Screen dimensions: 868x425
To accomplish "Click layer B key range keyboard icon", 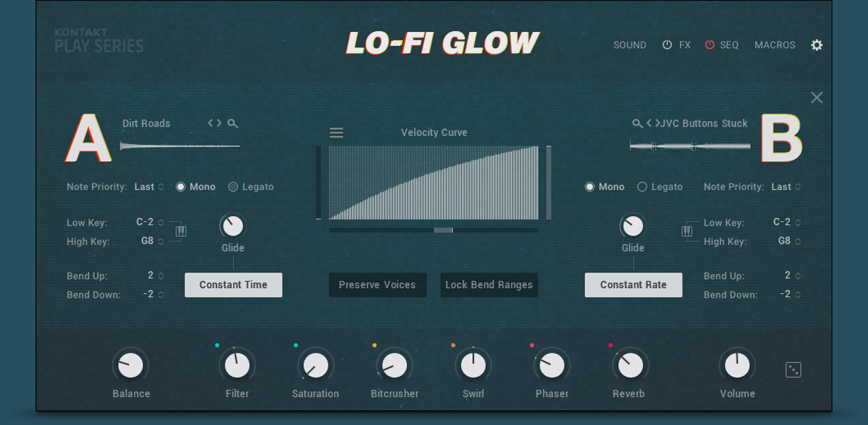I will [687, 231].
